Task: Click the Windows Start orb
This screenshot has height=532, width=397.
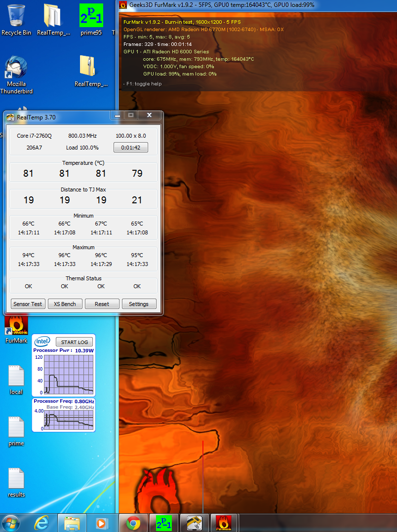Action: coord(11,523)
